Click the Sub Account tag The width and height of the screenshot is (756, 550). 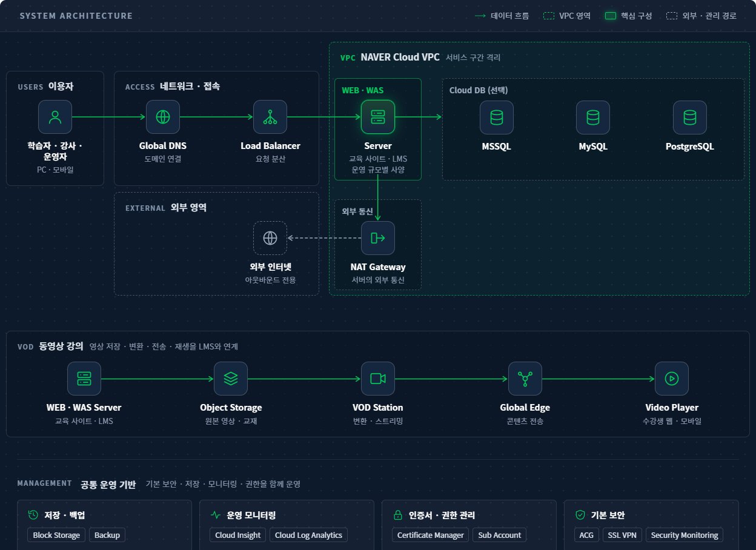[x=500, y=535]
